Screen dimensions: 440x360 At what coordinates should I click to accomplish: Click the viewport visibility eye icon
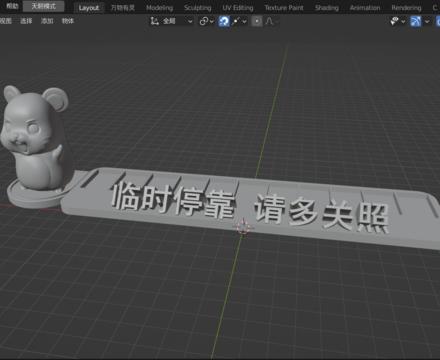coord(394,22)
